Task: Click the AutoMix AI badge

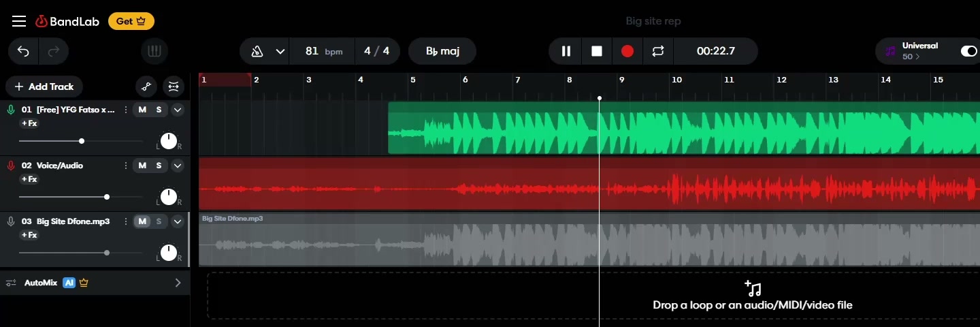Action: (69, 283)
